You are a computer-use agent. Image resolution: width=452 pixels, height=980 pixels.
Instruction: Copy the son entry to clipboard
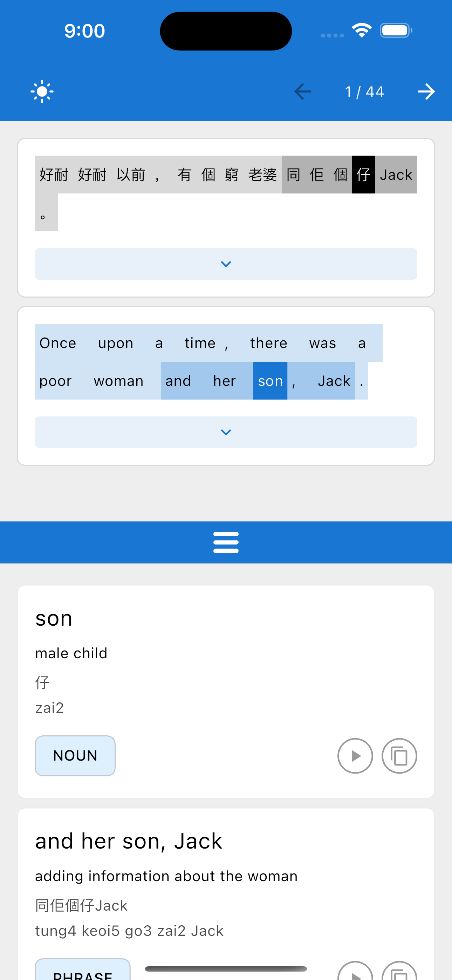(x=399, y=756)
